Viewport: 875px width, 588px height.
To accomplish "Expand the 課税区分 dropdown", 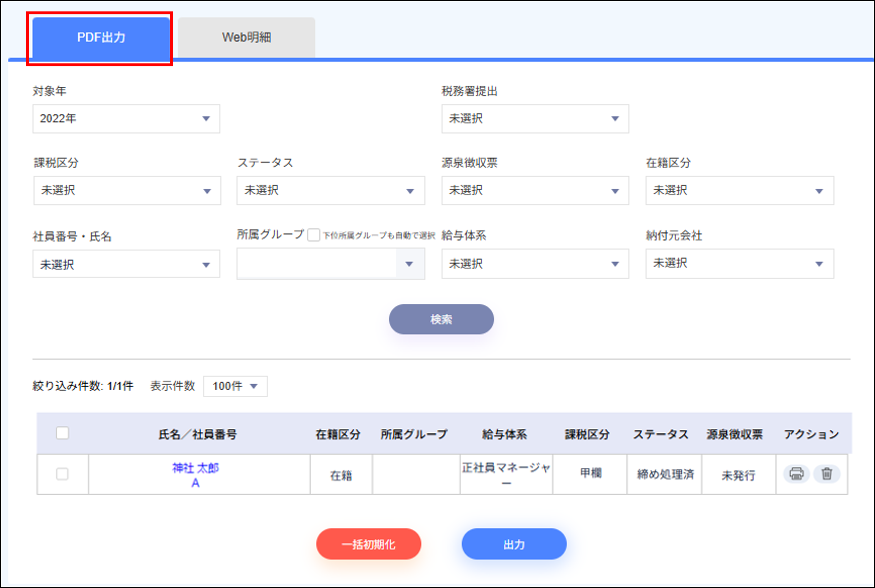I will pos(127,191).
